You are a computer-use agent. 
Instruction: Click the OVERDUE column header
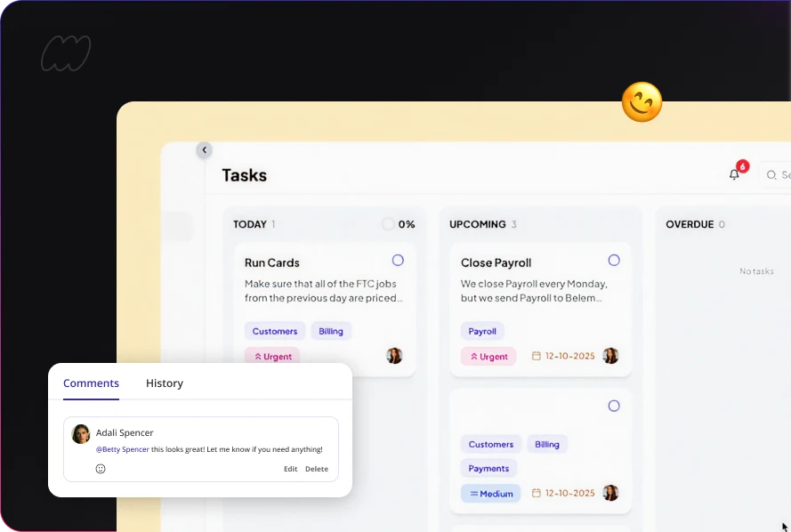[x=690, y=224]
